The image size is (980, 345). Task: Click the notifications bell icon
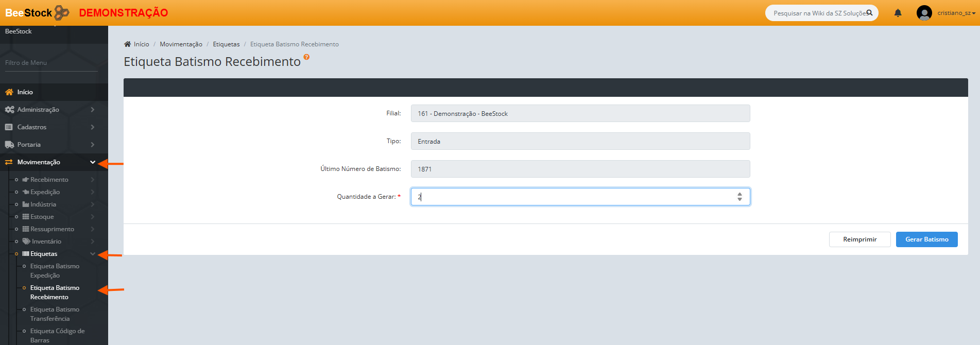point(898,13)
